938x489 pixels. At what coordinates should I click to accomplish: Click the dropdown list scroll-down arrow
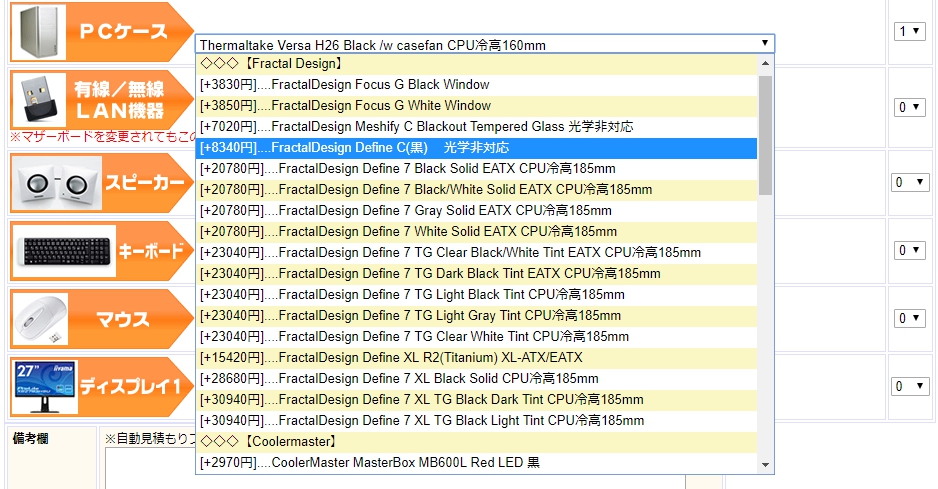point(765,465)
